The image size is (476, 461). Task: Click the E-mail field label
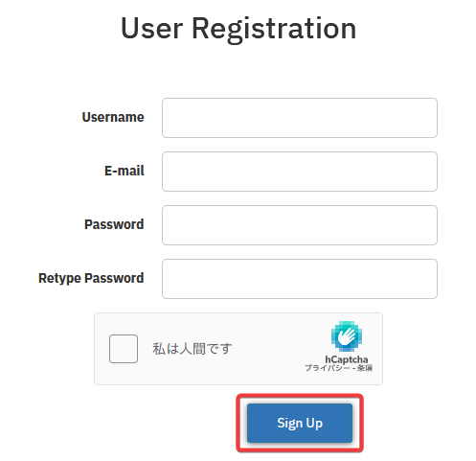point(125,171)
